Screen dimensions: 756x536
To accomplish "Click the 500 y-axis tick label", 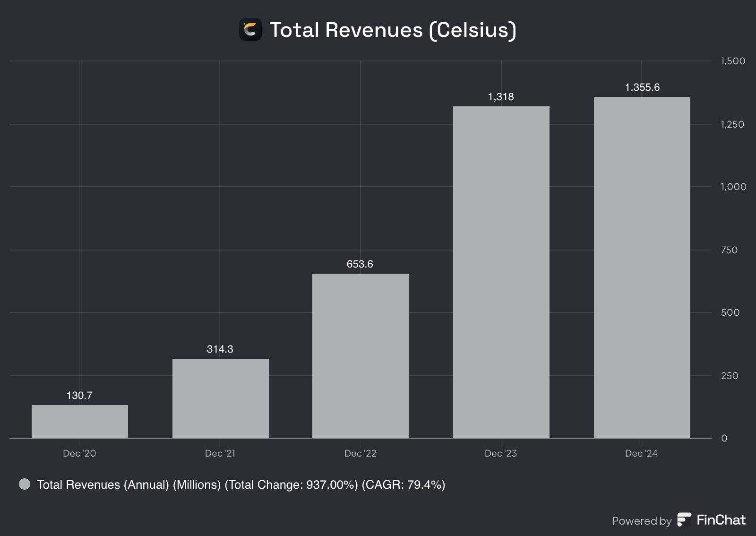I will [730, 312].
